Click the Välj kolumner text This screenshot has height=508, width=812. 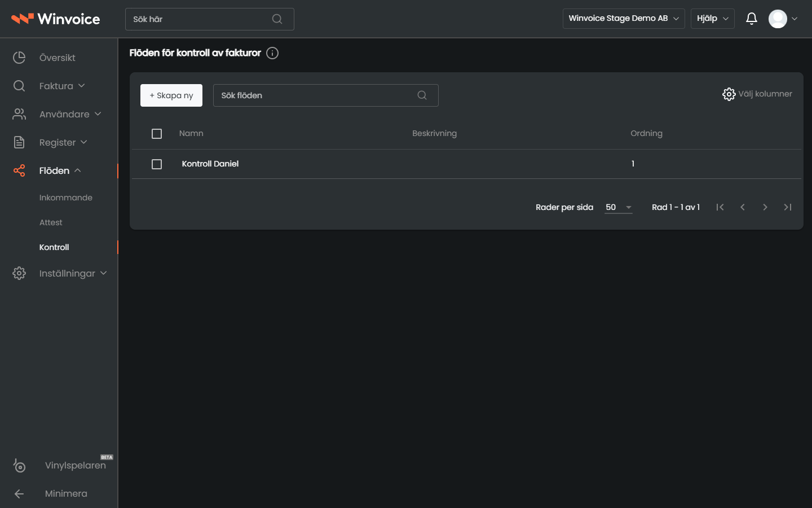pyautogui.click(x=765, y=94)
